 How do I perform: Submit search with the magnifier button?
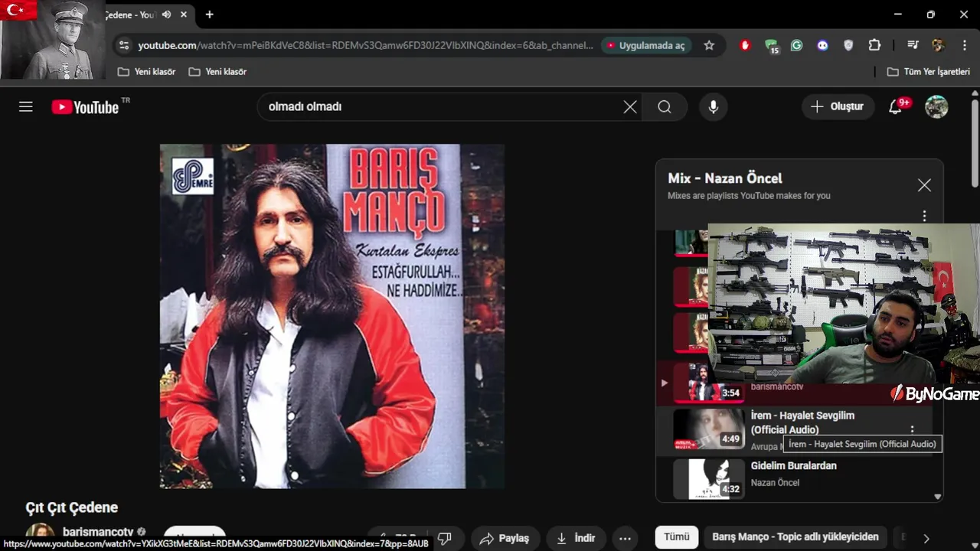[665, 107]
